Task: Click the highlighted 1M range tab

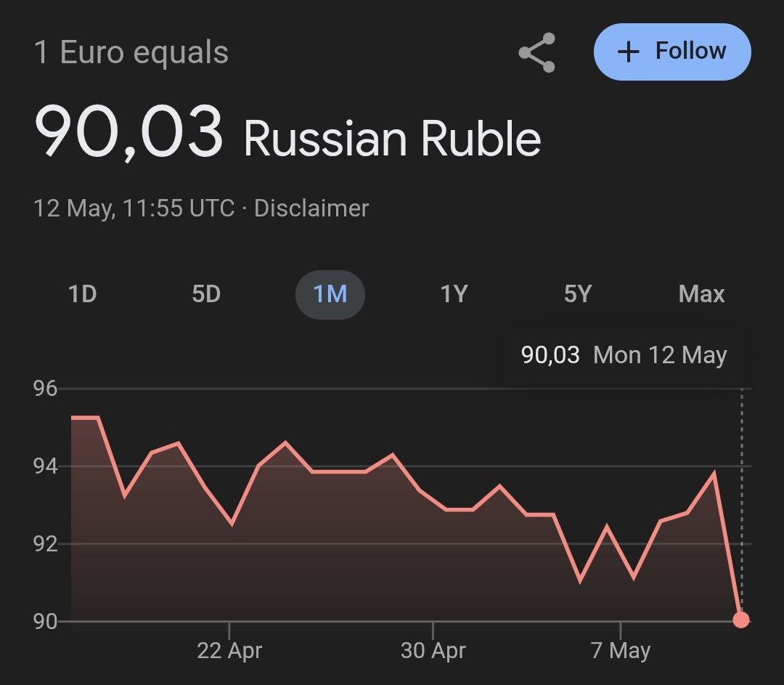Action: pyautogui.click(x=330, y=294)
